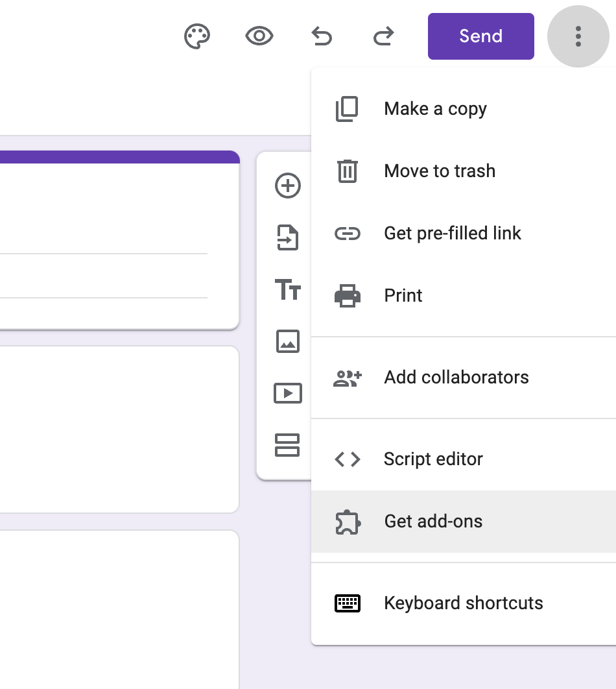
Task: Click Get add-ons menu item
Action: coord(433,522)
